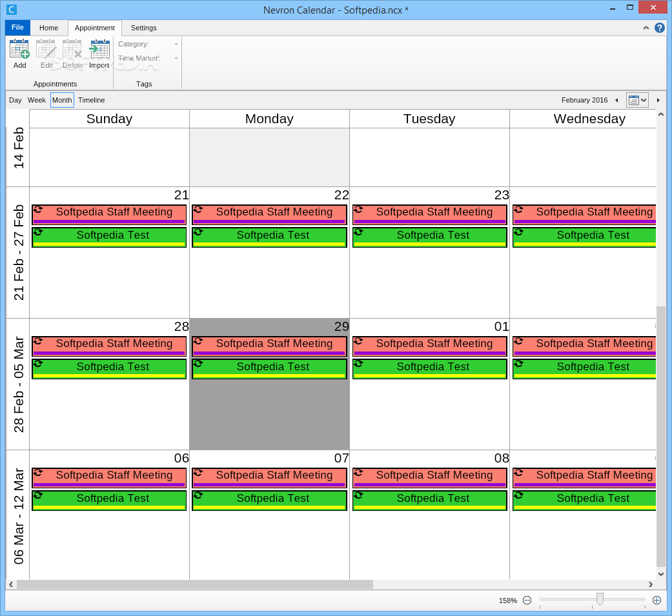Click the zoom slider handle

coord(600,599)
